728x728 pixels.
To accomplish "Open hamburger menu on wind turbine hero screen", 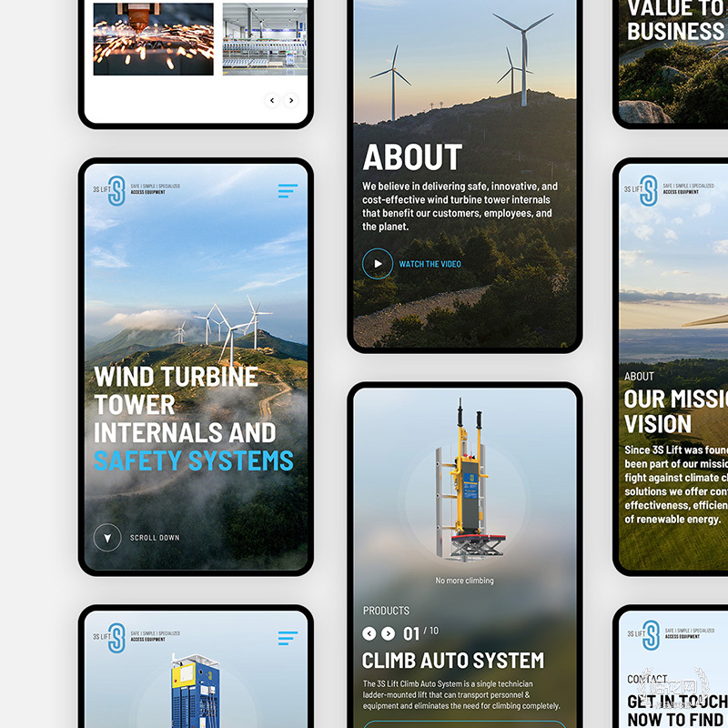I will point(288,191).
